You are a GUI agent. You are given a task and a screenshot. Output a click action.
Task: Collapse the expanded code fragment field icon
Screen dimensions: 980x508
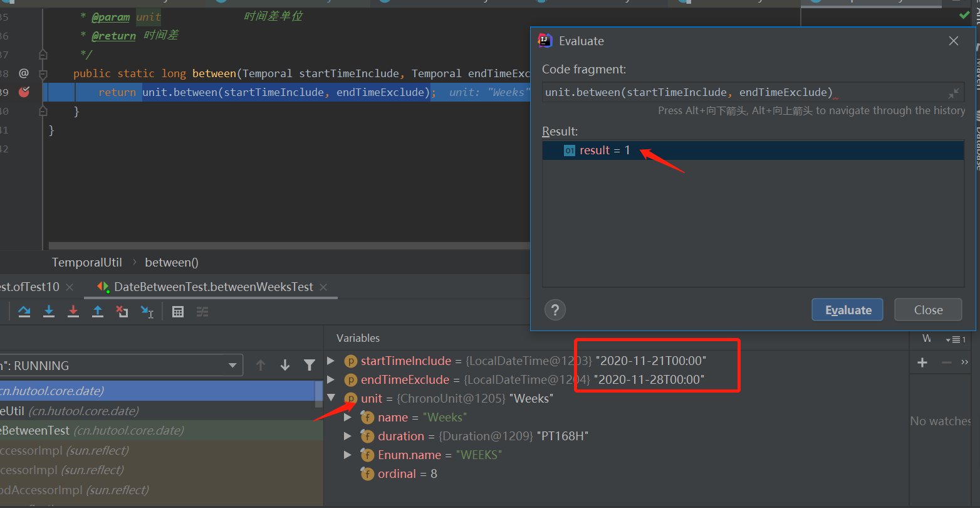point(954,93)
